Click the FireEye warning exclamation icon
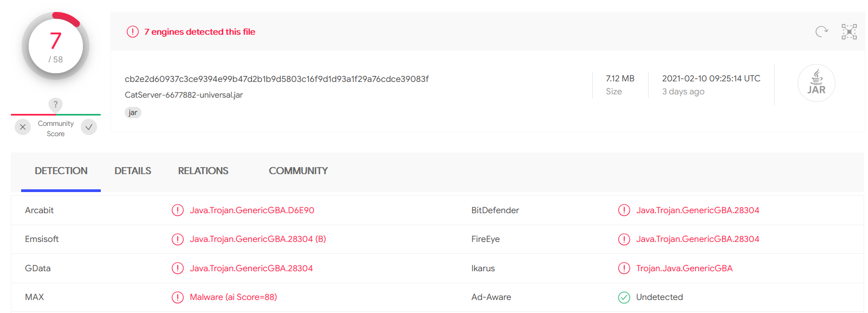This screenshot has height=313, width=868. (x=625, y=239)
